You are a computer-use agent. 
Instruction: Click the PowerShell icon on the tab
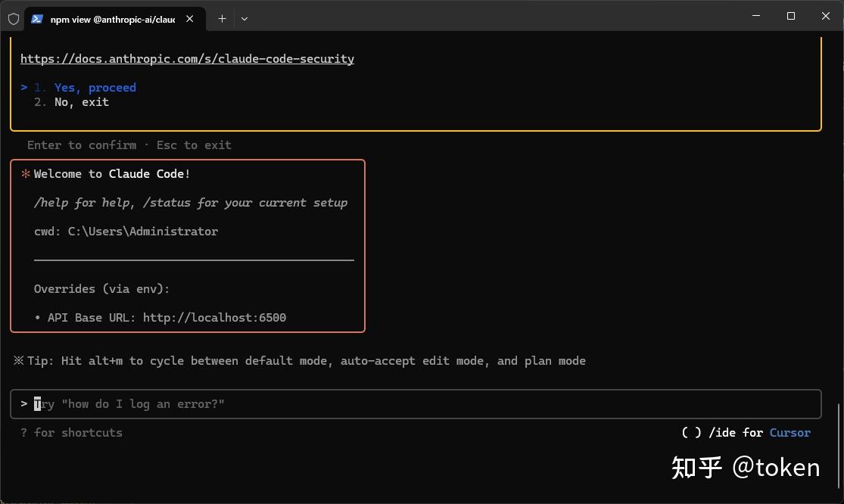click(37, 19)
